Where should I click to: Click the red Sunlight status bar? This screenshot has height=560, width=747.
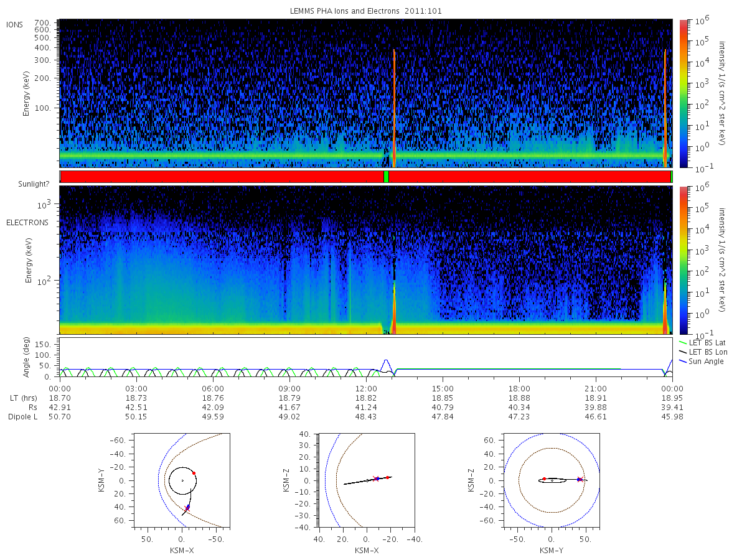click(x=365, y=177)
